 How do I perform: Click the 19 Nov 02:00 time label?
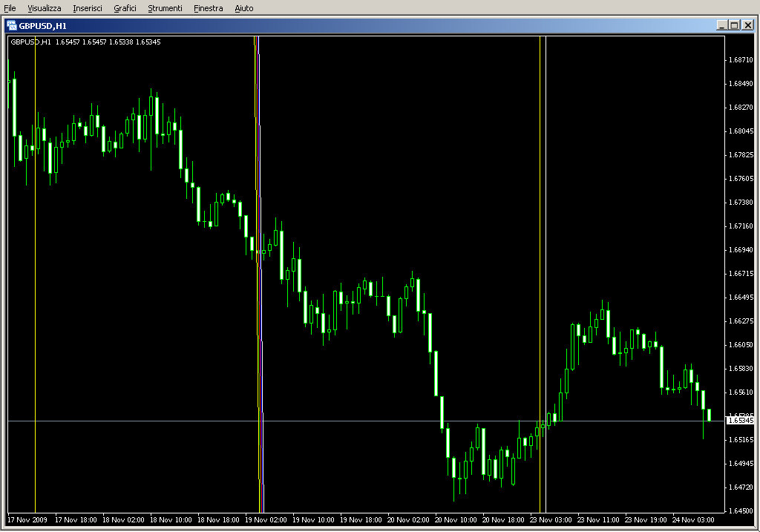coord(266,520)
